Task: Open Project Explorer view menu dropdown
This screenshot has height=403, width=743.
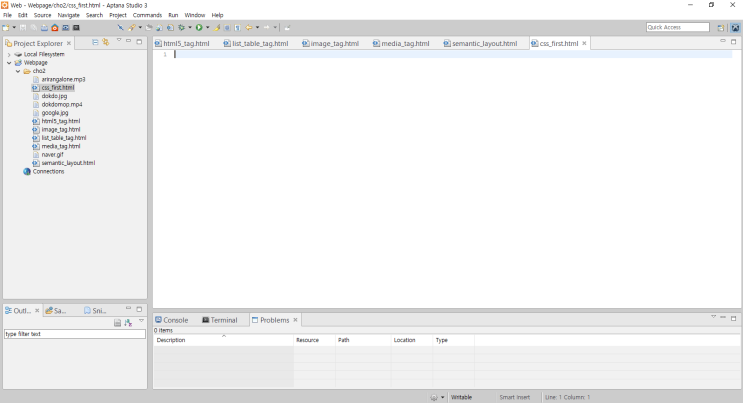Action: [119, 43]
